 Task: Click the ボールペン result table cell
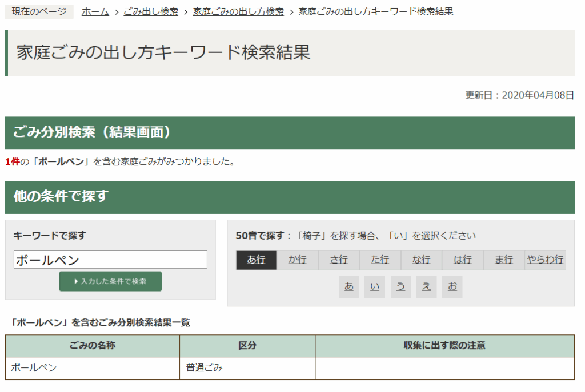(x=93, y=368)
